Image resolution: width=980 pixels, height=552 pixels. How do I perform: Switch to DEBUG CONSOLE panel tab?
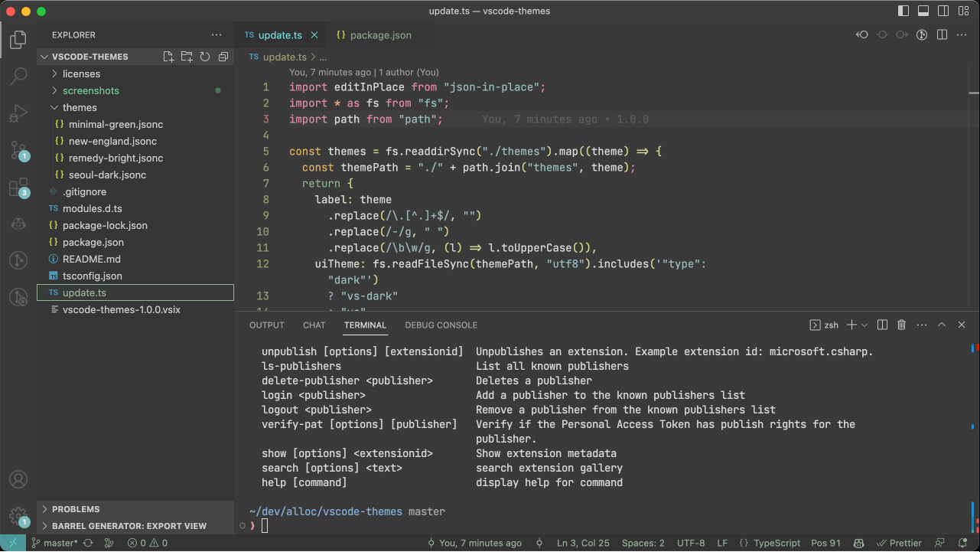441,325
